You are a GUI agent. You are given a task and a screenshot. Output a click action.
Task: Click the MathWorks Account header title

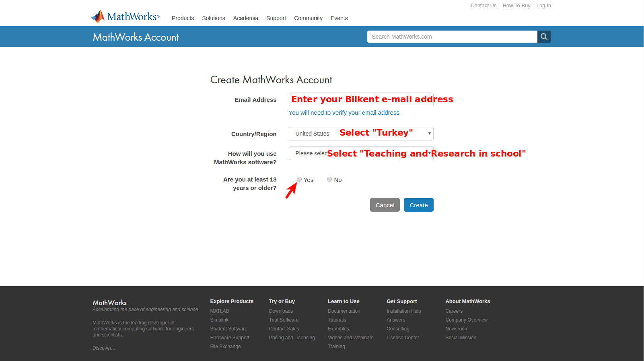point(136,37)
